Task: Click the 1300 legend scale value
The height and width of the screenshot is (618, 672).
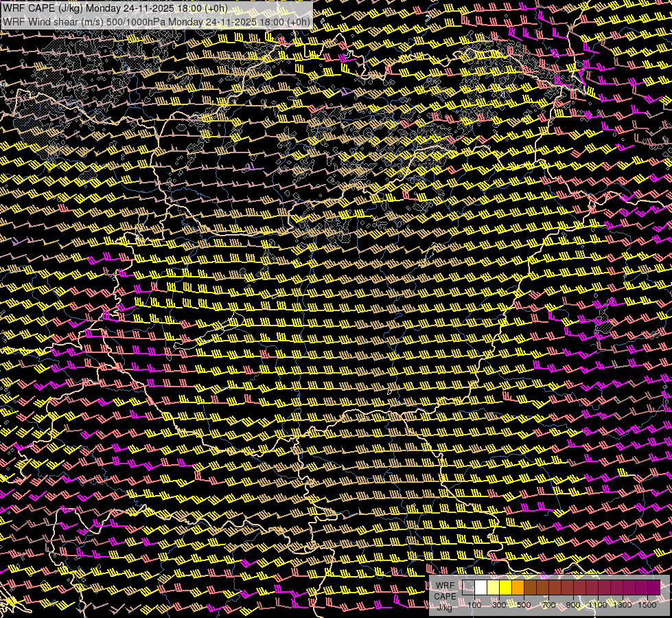Action: [623, 605]
